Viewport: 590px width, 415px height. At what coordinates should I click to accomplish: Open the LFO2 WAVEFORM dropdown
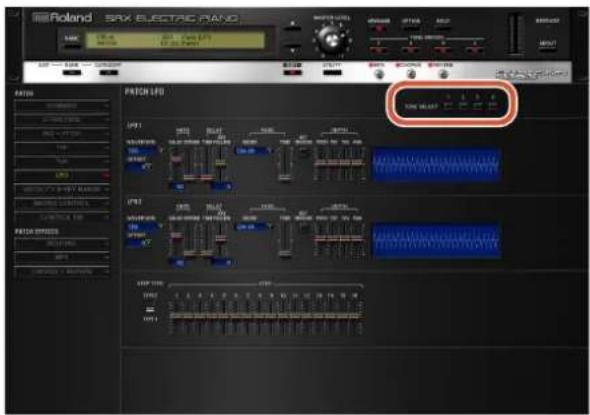click(x=144, y=227)
